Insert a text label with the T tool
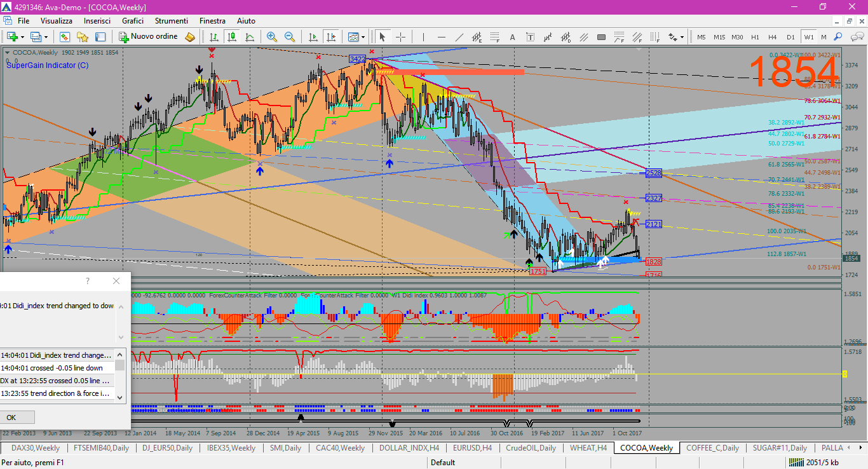 pos(530,37)
